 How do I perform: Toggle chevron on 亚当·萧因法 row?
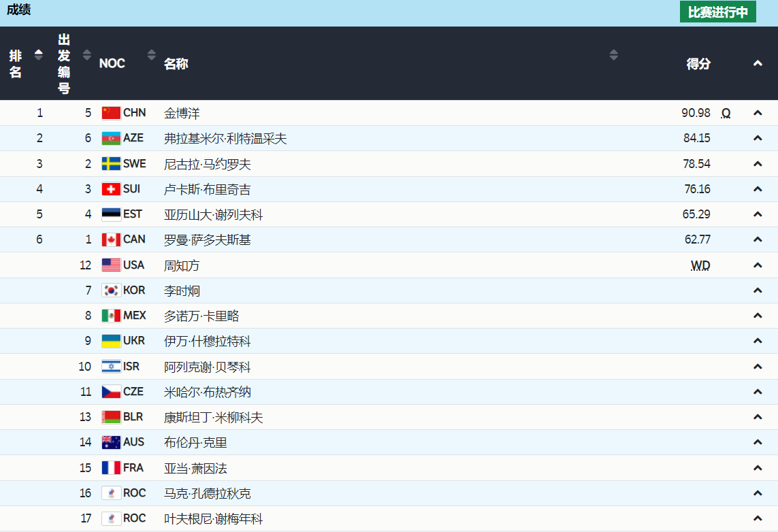(x=757, y=467)
